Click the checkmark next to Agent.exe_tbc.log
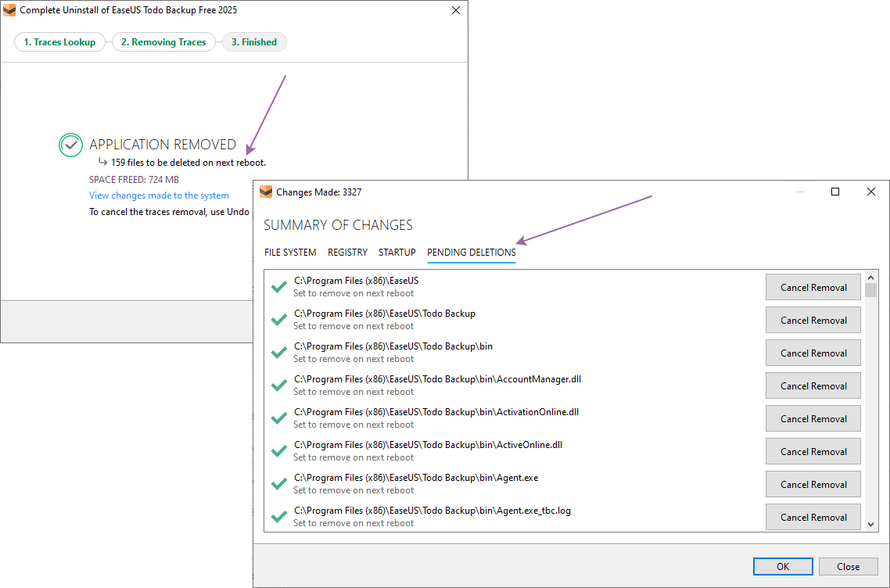 click(x=278, y=517)
